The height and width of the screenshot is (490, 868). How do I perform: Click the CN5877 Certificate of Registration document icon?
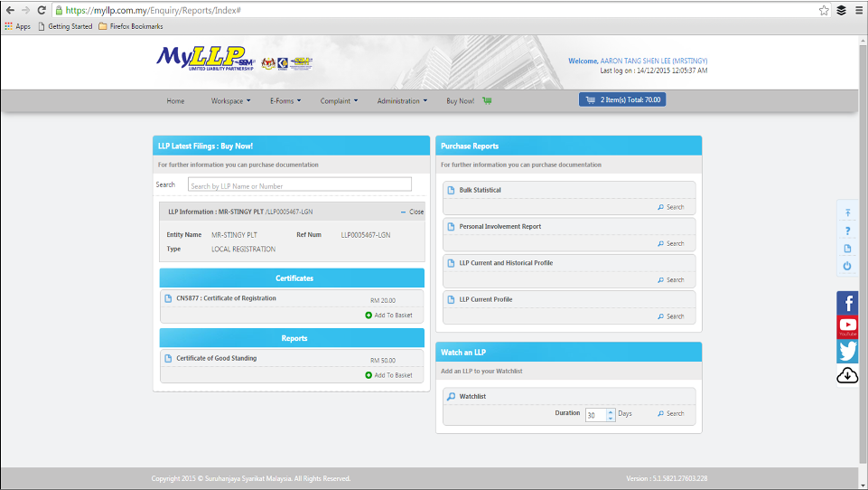[x=168, y=298]
